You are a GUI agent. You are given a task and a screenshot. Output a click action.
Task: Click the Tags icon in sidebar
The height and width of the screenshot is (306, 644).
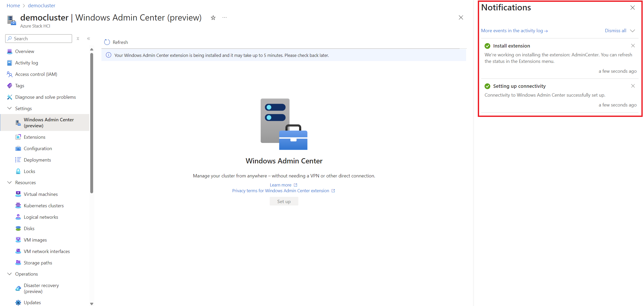(x=10, y=86)
